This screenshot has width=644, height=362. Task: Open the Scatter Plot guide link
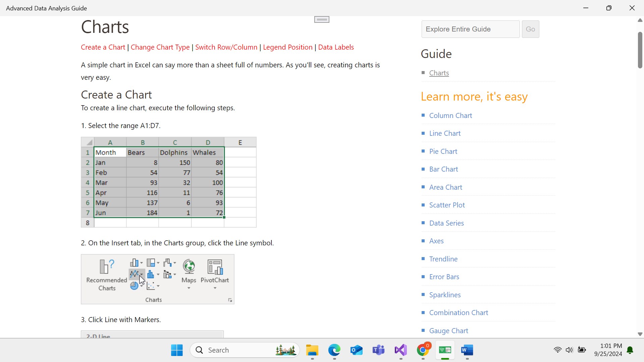pyautogui.click(x=447, y=205)
